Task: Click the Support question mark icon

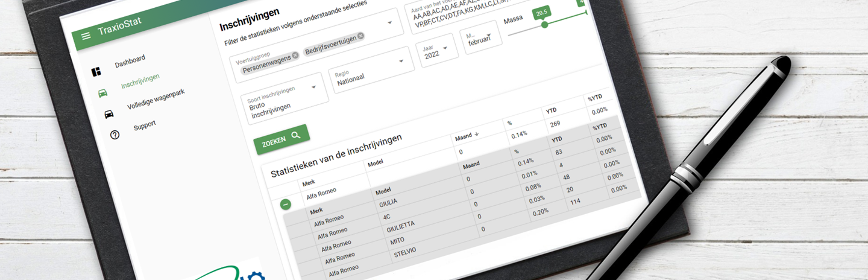Action: click(x=115, y=135)
